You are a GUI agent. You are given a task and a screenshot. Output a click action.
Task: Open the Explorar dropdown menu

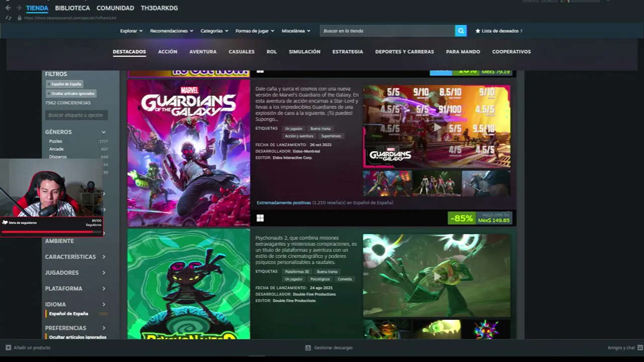click(131, 31)
